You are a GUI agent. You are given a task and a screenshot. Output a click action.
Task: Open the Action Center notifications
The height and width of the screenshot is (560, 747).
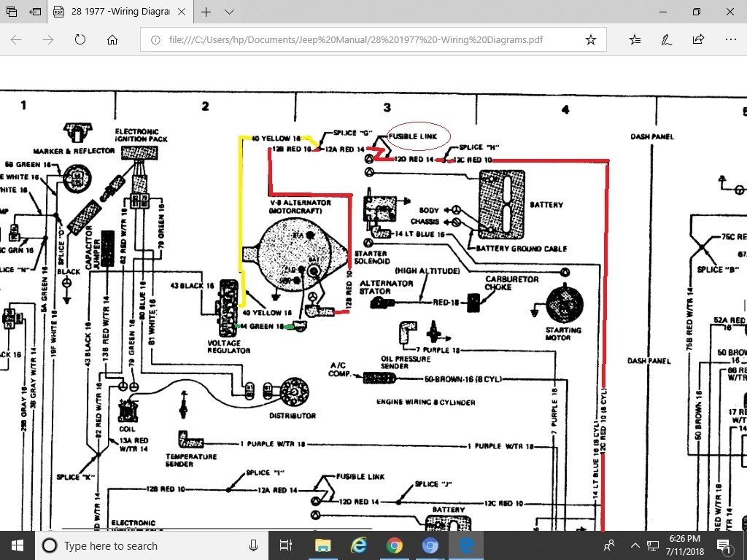[x=726, y=545]
